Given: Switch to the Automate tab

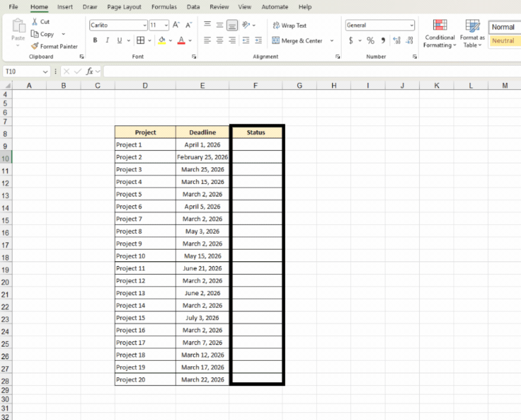Looking at the screenshot, I should 275,7.
